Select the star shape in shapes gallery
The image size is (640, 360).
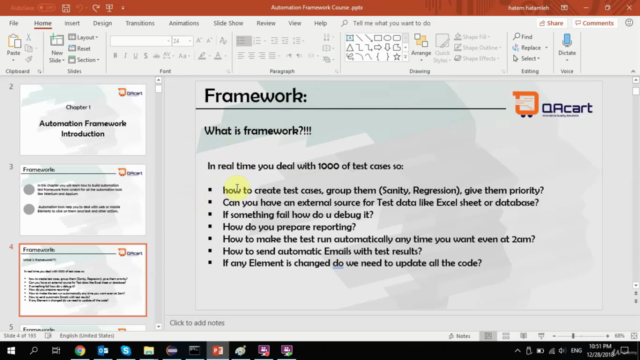point(396,57)
